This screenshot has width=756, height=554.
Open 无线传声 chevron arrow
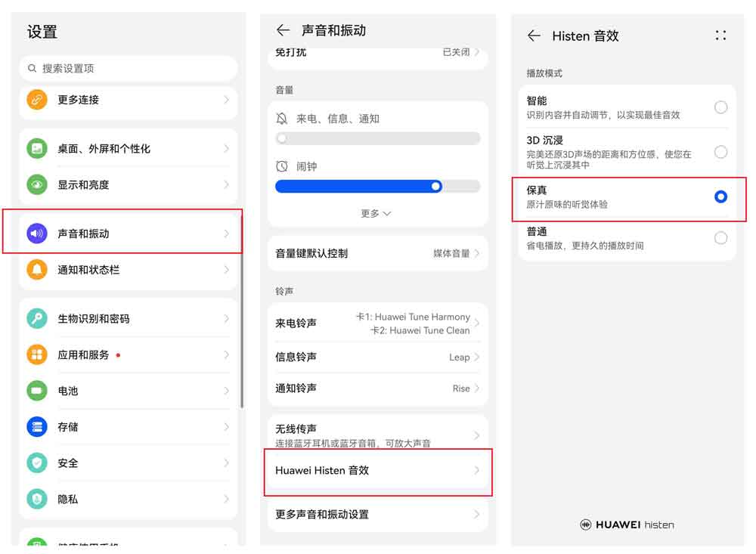click(477, 435)
